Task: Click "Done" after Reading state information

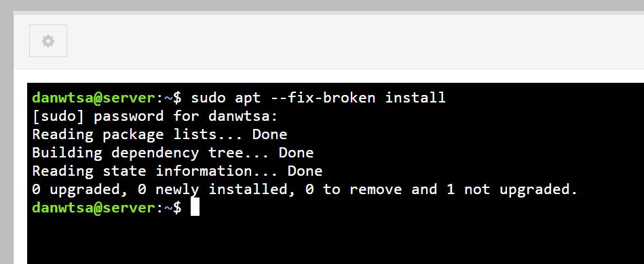Action: point(305,171)
